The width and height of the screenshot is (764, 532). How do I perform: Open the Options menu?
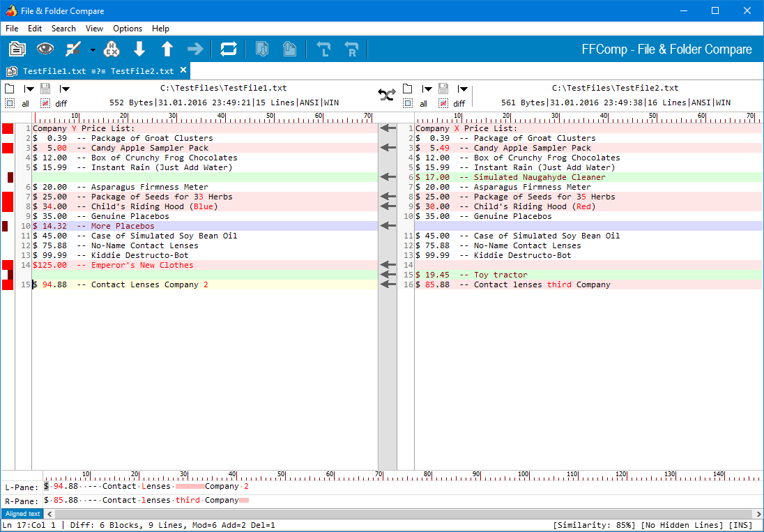tap(128, 29)
